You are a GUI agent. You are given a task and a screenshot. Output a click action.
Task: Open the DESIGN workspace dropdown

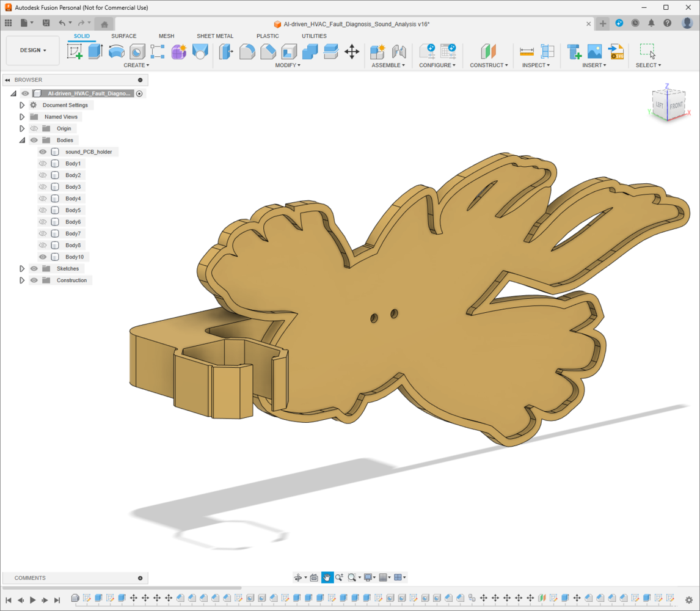pyautogui.click(x=33, y=50)
